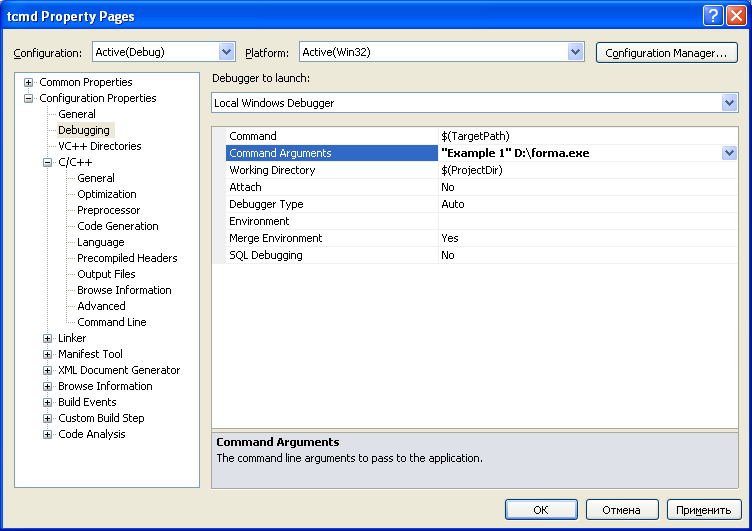Select the Common Properties label
Viewport: 752px width, 531px height.
point(86,82)
